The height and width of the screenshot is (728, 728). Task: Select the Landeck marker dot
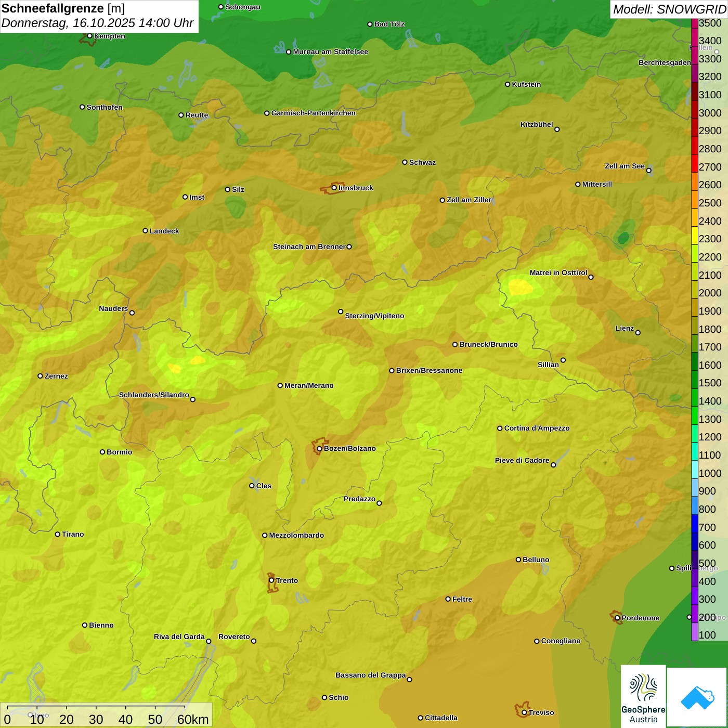(145, 231)
